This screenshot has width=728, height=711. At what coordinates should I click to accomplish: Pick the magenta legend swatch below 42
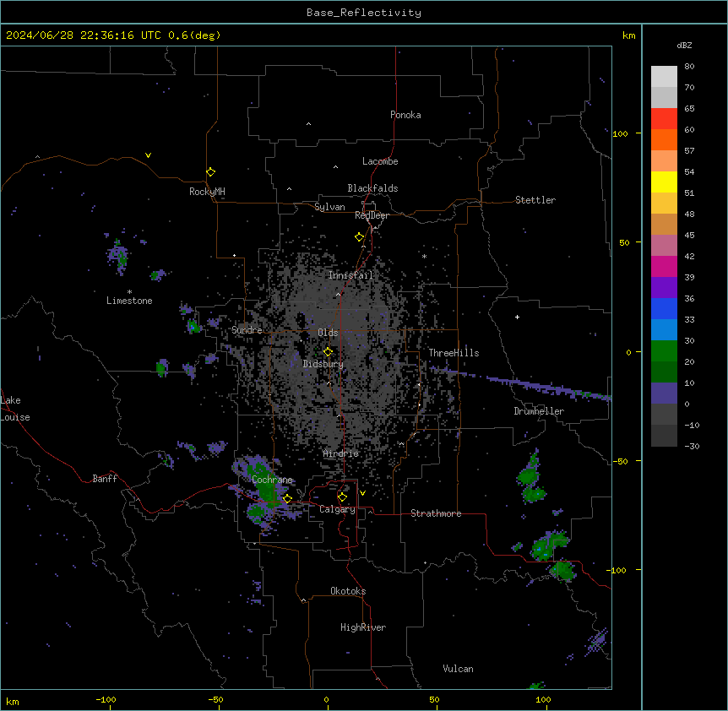[664, 266]
